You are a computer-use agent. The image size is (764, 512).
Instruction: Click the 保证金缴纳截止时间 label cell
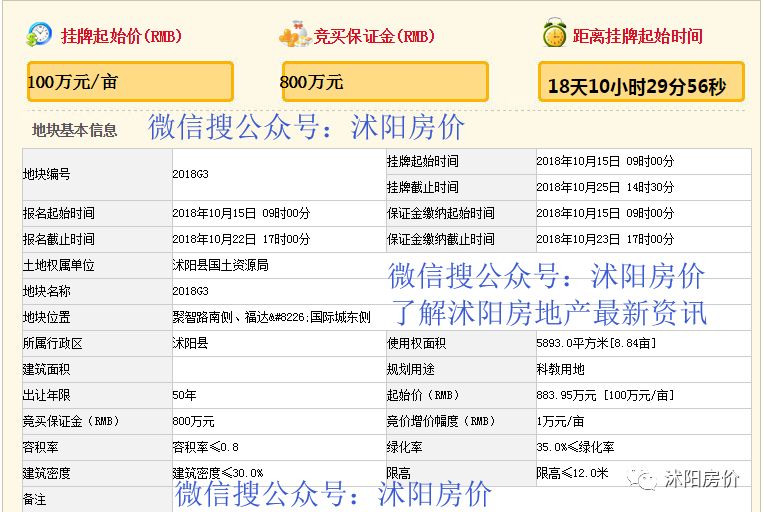click(x=461, y=239)
